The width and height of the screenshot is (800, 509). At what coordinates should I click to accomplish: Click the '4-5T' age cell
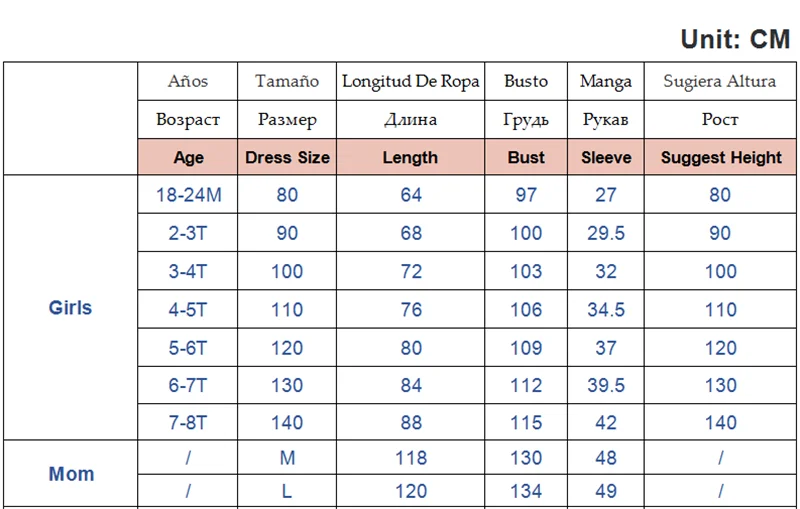[188, 309]
